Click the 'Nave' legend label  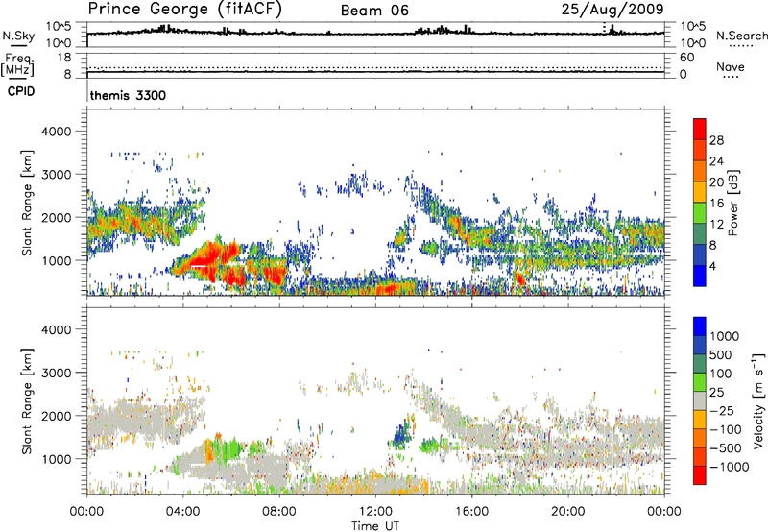click(x=731, y=67)
